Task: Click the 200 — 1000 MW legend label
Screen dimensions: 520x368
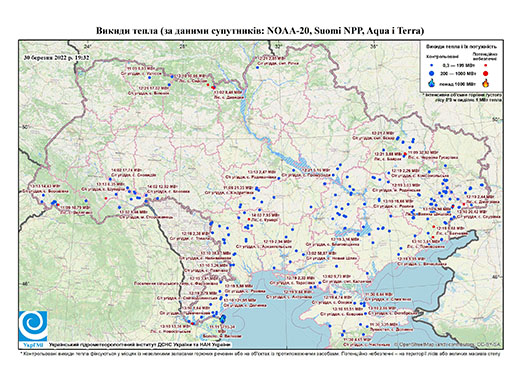Action: coord(458,73)
